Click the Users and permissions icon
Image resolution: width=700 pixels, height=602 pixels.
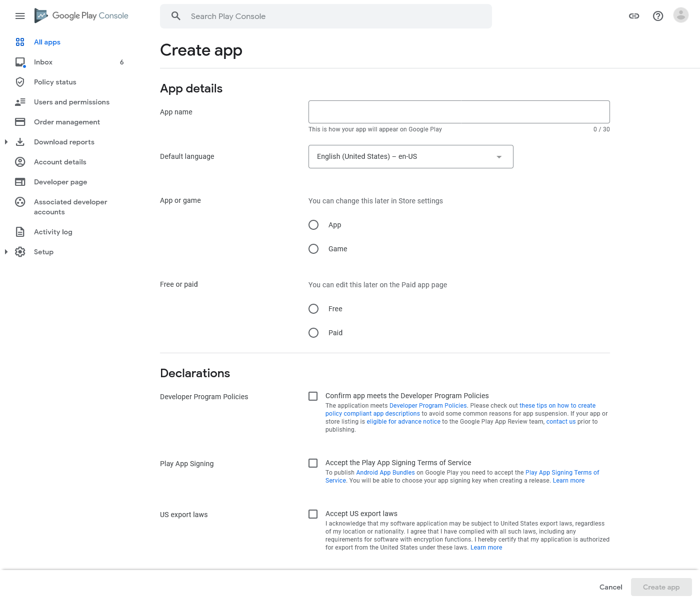pyautogui.click(x=20, y=102)
